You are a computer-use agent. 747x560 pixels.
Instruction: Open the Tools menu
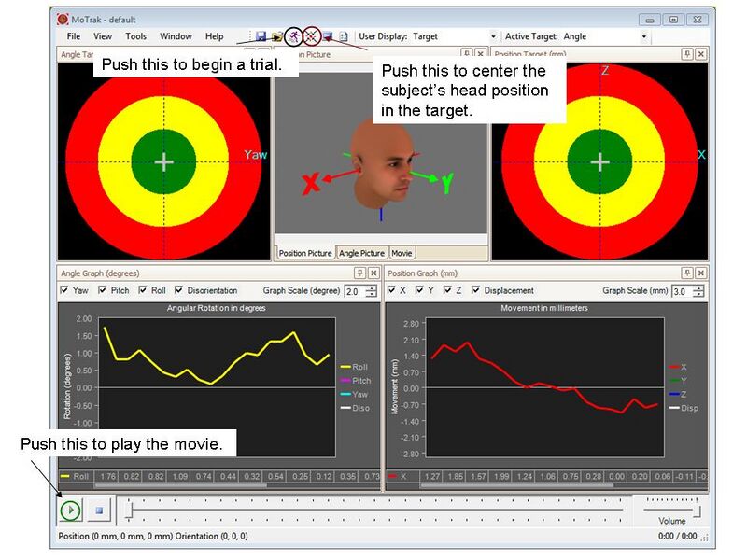(x=135, y=36)
